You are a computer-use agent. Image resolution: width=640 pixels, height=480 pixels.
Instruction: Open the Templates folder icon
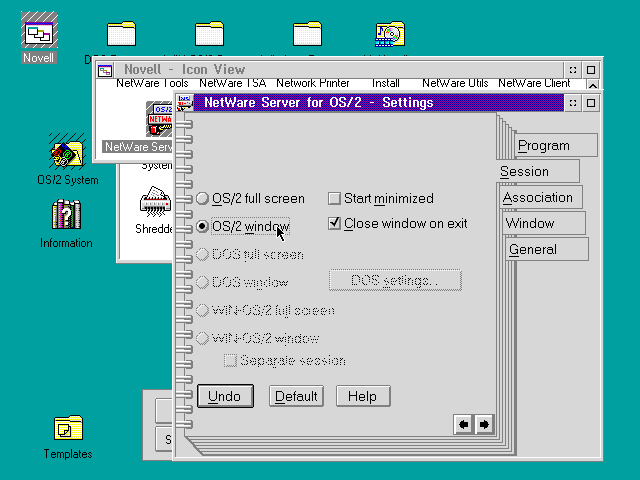(68, 428)
